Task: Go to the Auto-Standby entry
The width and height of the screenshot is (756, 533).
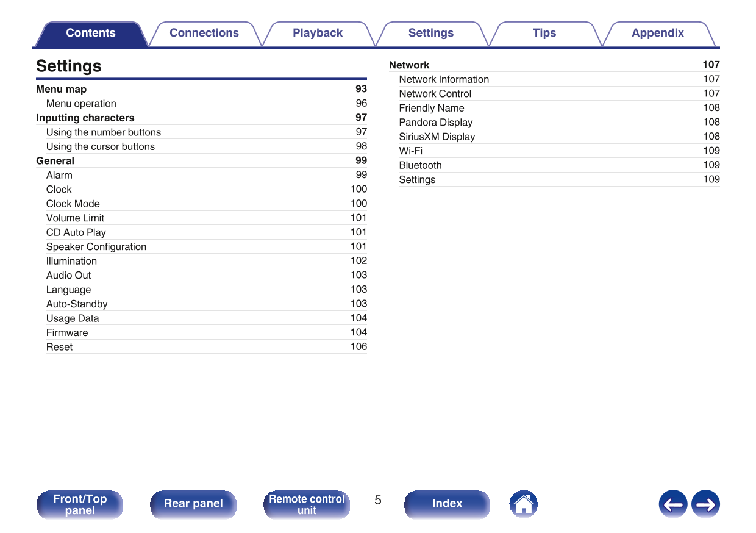Action: [x=77, y=304]
